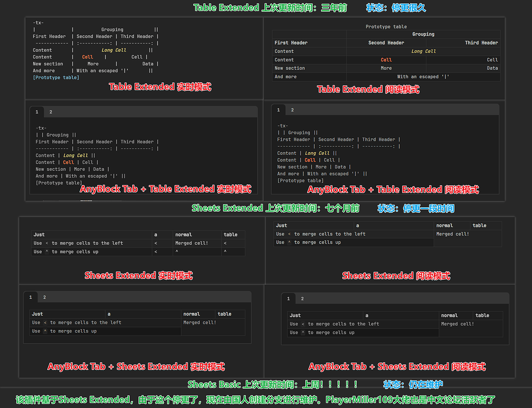Viewport: 532px width, 408px height.
Task: Click the table header in Sheets Extended 阅读模式 table
Action: point(479,225)
